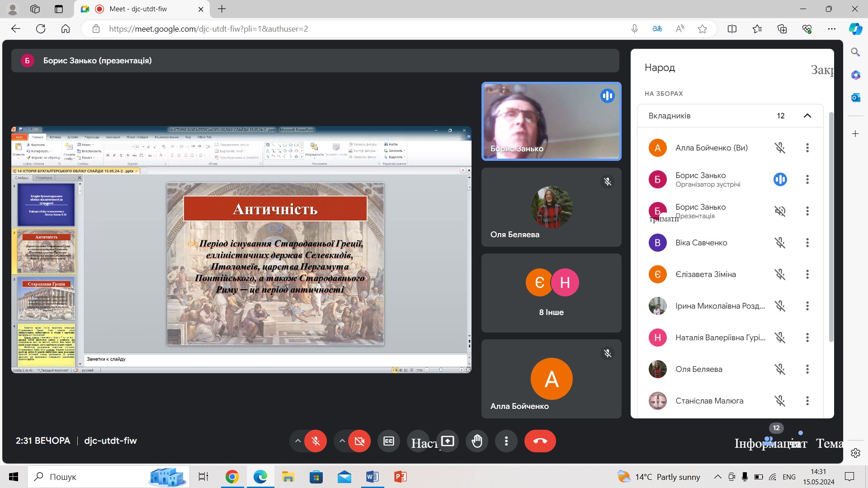
Task: Open options for Оля Беляєва in list
Action: [807, 369]
